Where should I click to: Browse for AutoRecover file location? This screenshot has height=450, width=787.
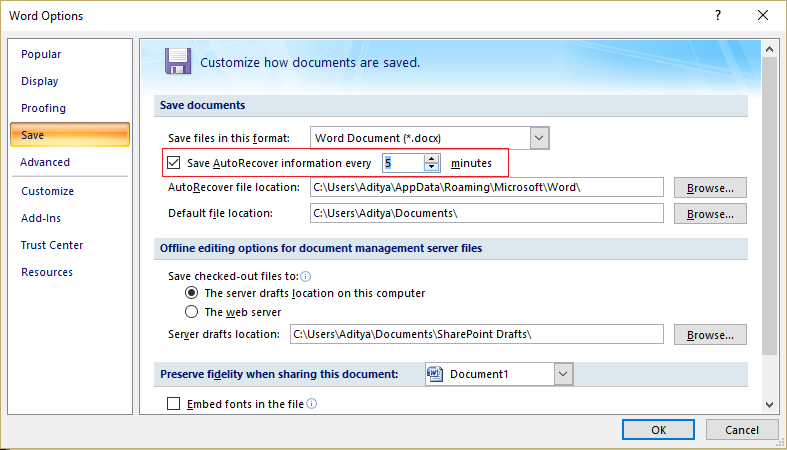[x=710, y=187]
